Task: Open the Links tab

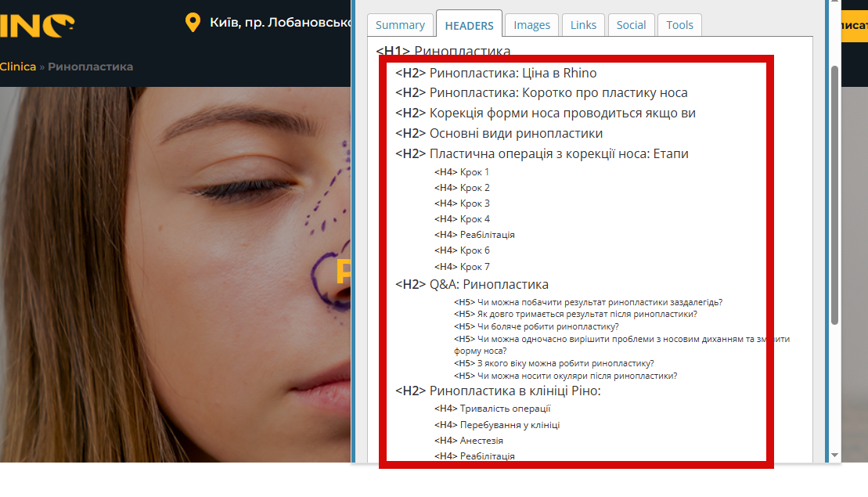Action: (x=583, y=25)
